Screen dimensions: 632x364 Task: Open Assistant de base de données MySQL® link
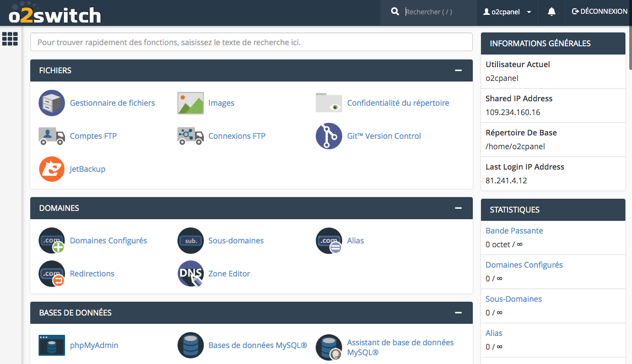pos(400,347)
